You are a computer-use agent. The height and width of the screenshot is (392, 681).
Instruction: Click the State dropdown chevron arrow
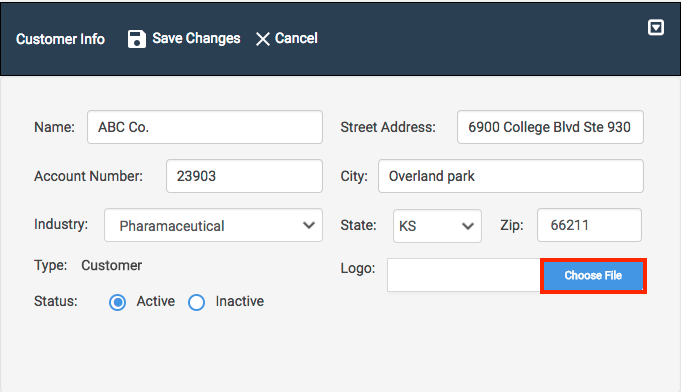click(x=468, y=226)
